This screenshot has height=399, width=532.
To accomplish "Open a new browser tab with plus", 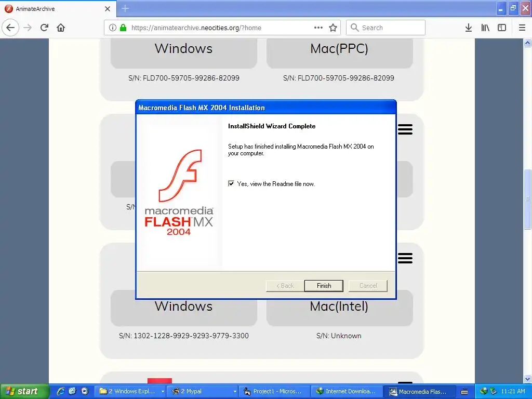I will [x=125, y=8].
